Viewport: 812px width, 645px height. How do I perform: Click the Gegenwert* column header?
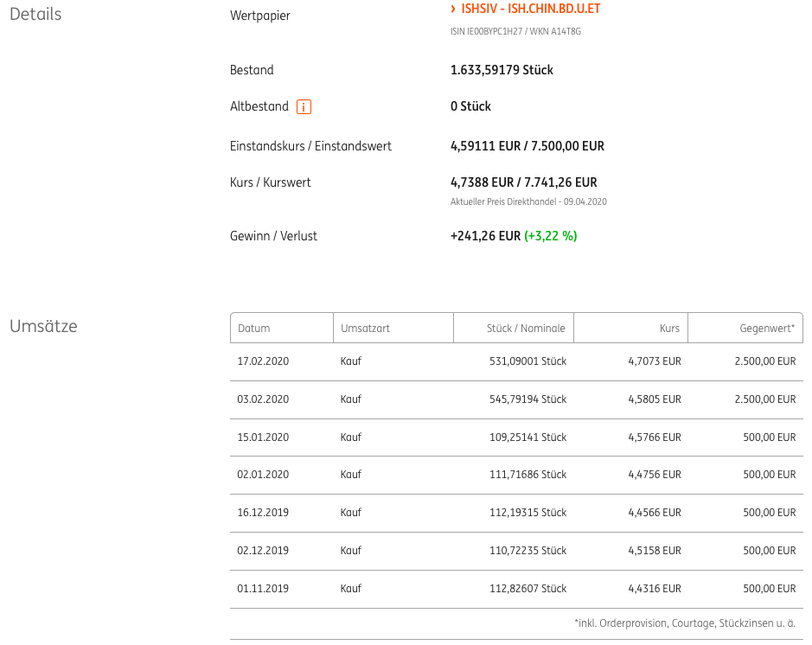coord(745,328)
